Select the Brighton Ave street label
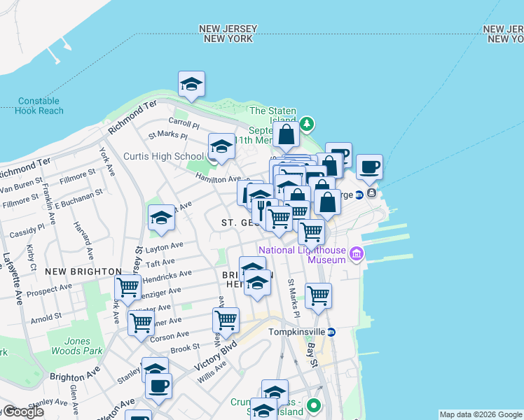The height and width of the screenshot is (420, 524). click(75, 374)
